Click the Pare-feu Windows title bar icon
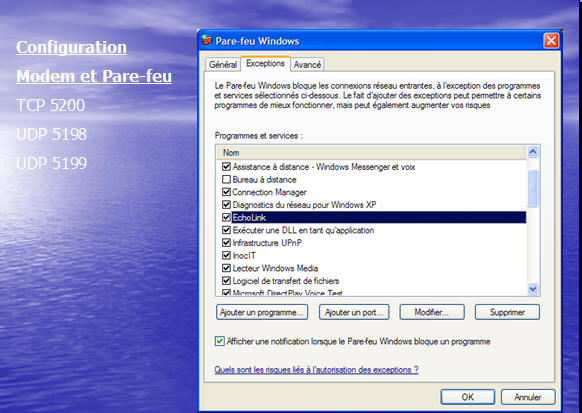Image resolution: width=582 pixels, height=413 pixels. click(x=206, y=40)
